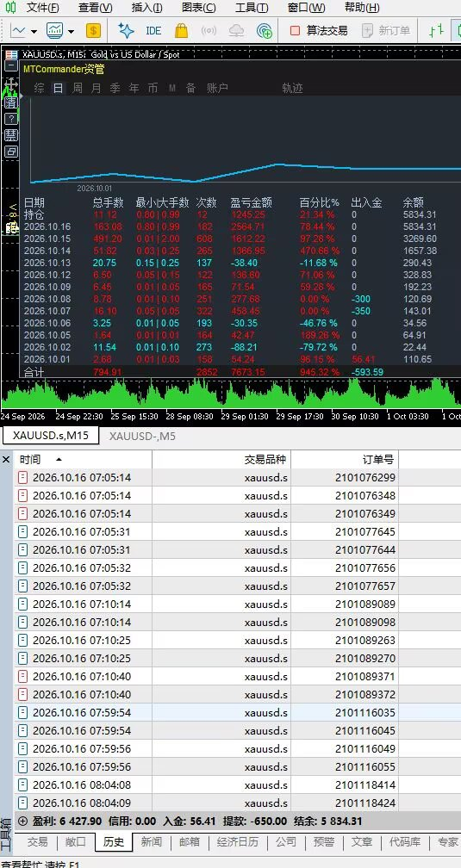Click the 清 clear icon on panel
The height and width of the screenshot is (868, 461).
11,102
